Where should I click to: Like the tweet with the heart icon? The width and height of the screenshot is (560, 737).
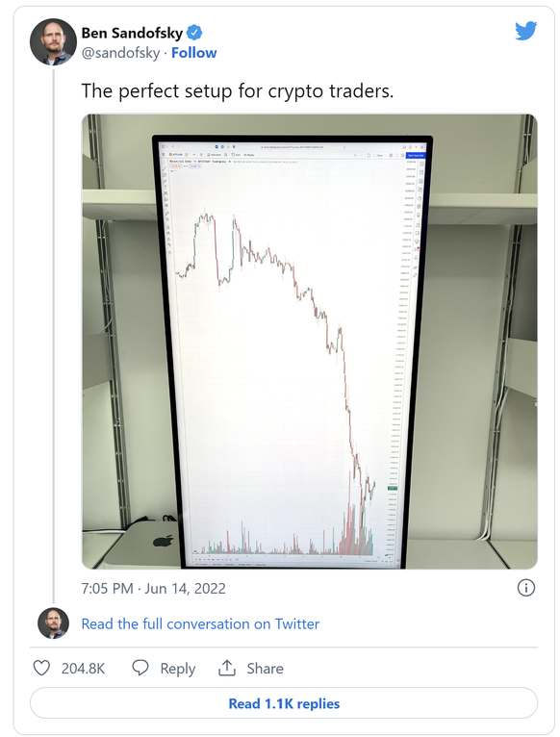tap(41, 668)
